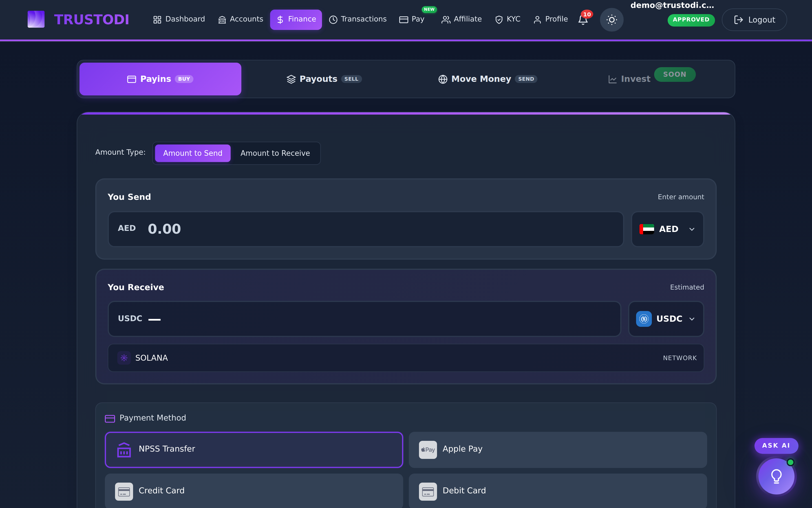Open the Finance nav item

coord(296,19)
